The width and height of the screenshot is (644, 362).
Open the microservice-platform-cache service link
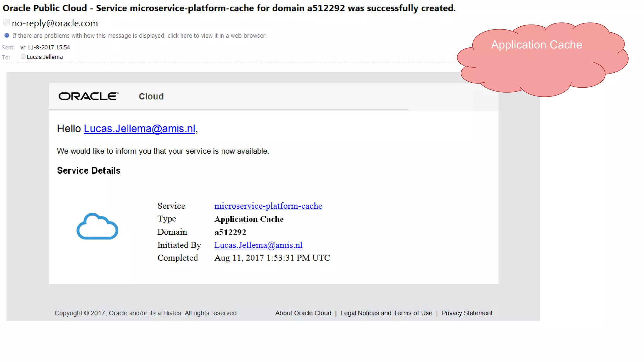[x=268, y=206]
